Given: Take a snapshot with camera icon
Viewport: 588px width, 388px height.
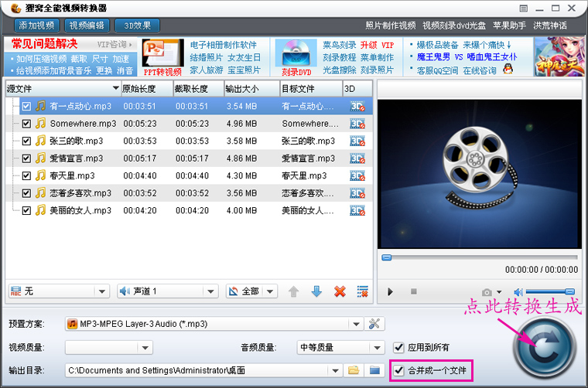Looking at the screenshot, I should pyautogui.click(x=487, y=292).
